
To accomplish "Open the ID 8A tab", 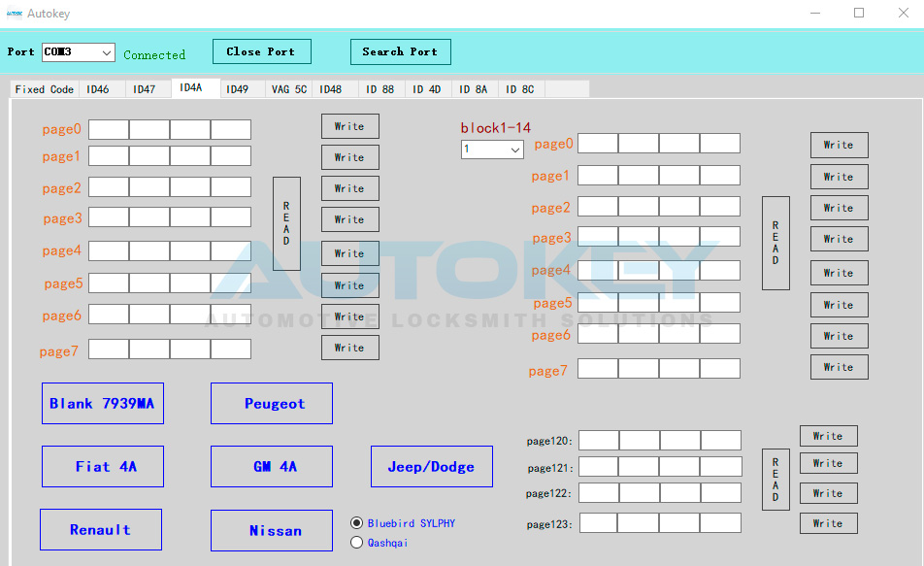I will coord(474,89).
